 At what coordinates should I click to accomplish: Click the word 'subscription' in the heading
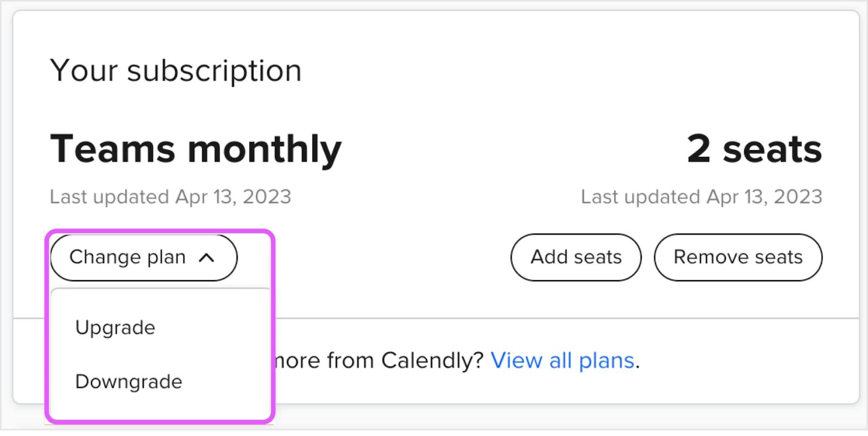click(214, 72)
